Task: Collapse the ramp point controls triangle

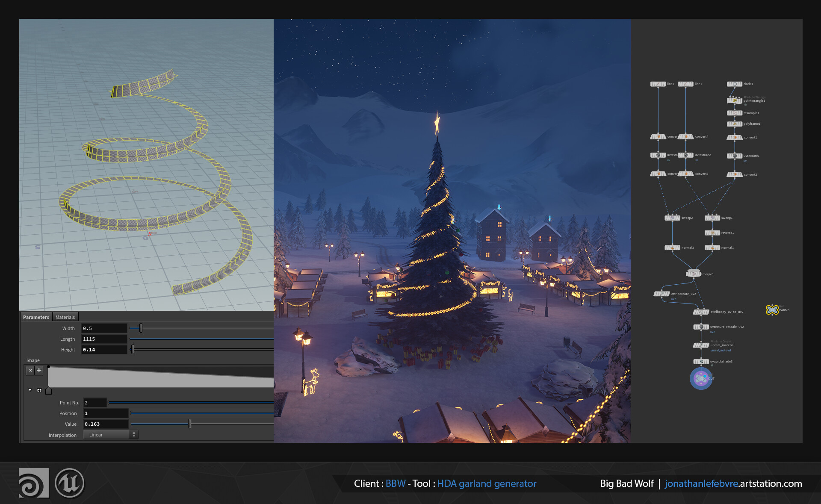Action: (30, 390)
